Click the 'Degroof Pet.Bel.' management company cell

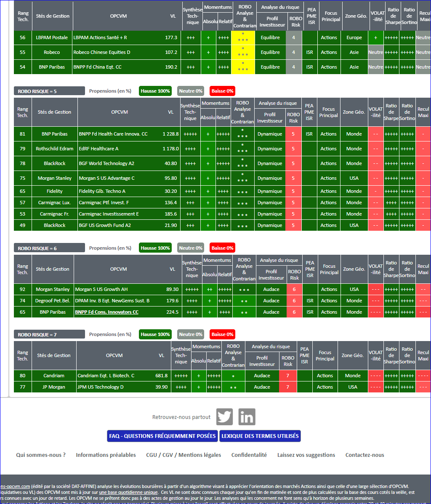tap(52, 301)
